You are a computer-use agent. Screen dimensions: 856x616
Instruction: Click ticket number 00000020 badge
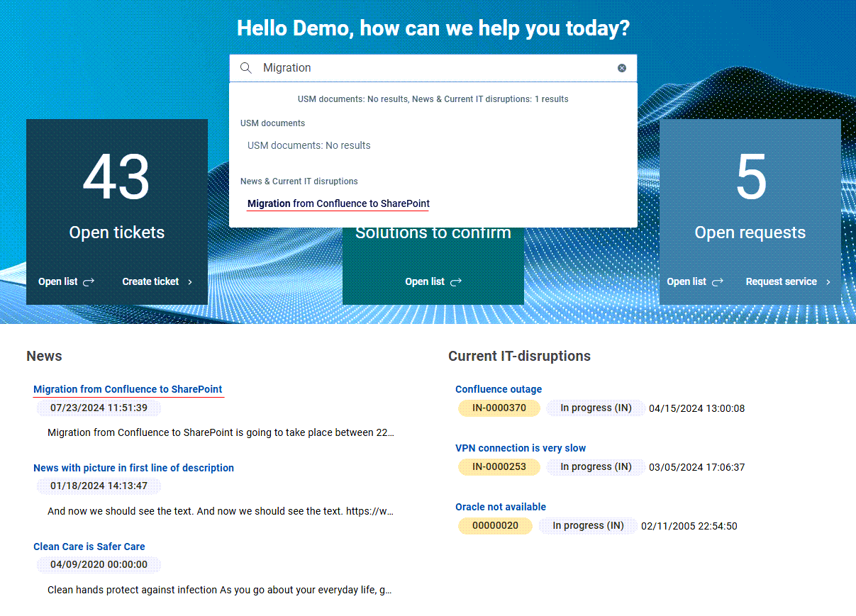pyautogui.click(x=495, y=526)
